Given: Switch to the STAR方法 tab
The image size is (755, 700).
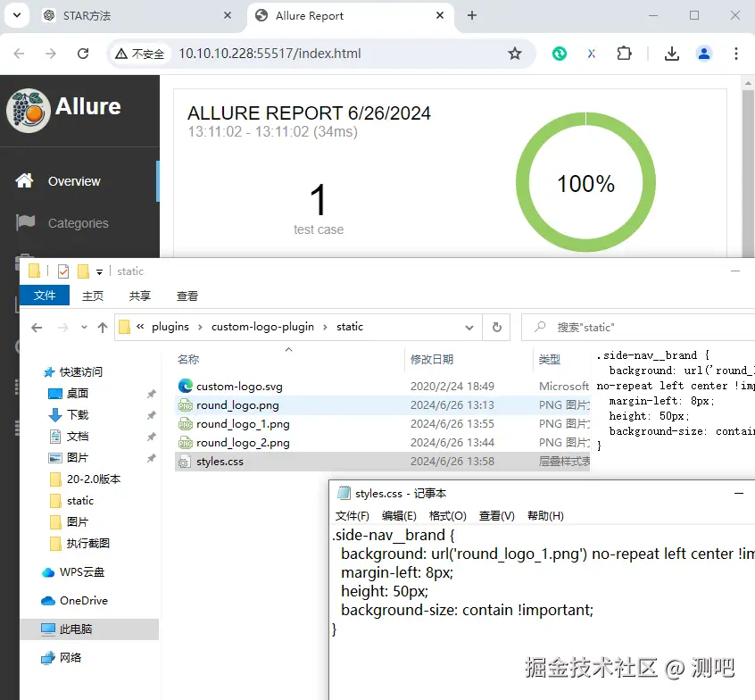Looking at the screenshot, I should [x=137, y=16].
